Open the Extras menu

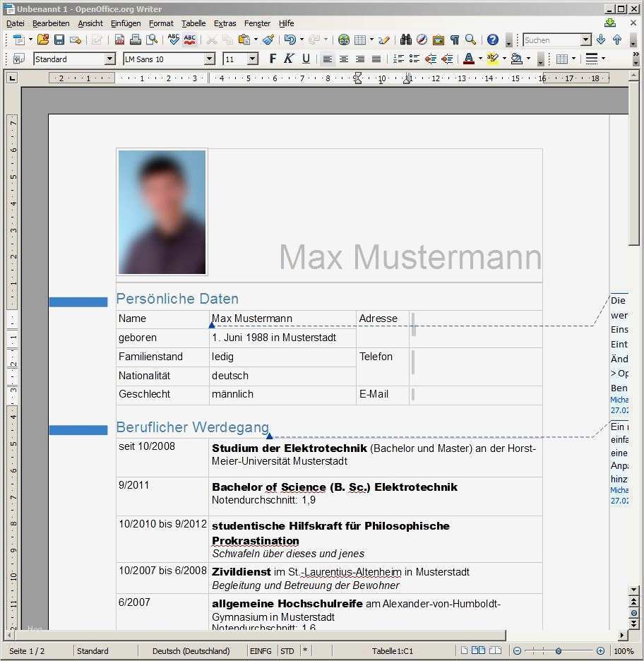point(225,23)
